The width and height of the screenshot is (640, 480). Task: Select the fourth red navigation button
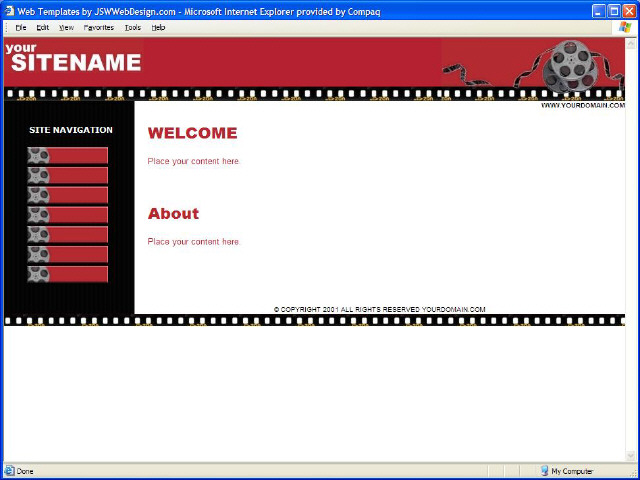(x=68, y=215)
